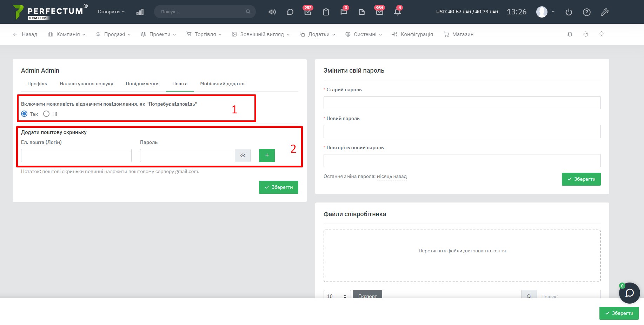Select the "Так" radio button
Image resolution: width=644 pixels, height=325 pixels.
24,114
